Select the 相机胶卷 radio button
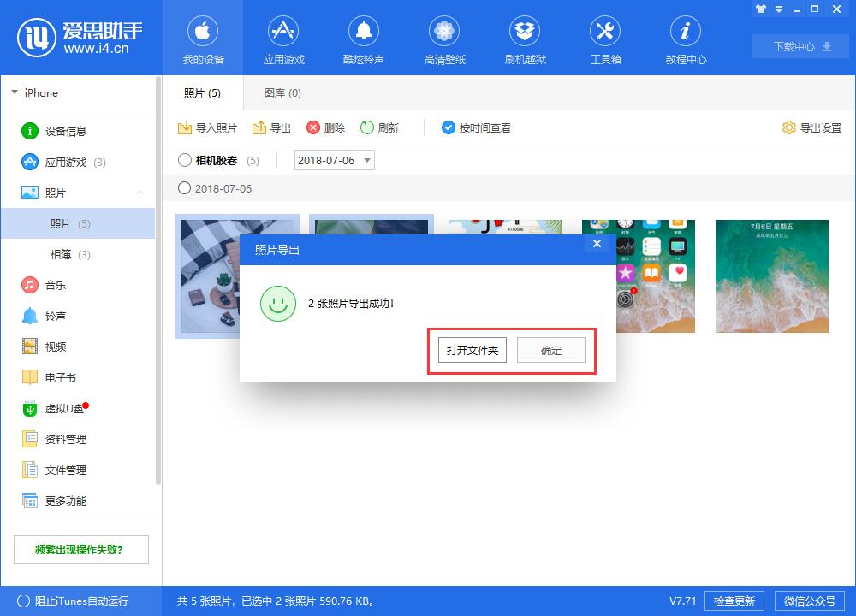The image size is (856, 616). pyautogui.click(x=184, y=161)
